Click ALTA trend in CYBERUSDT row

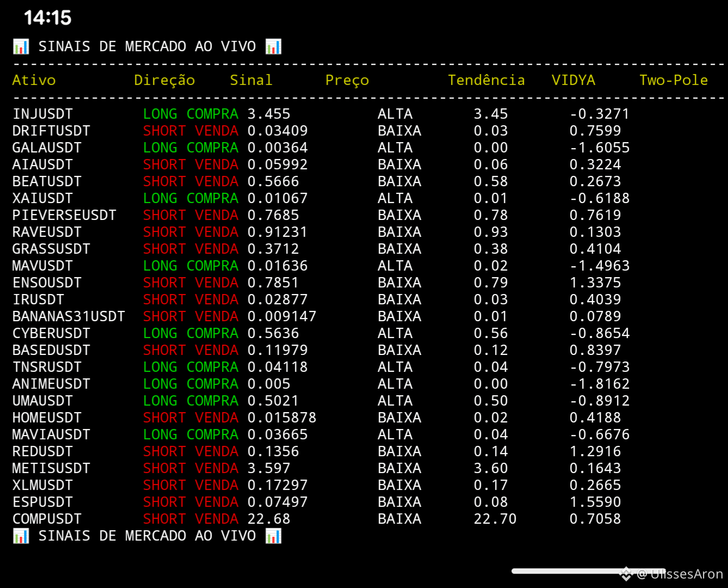[395, 333]
